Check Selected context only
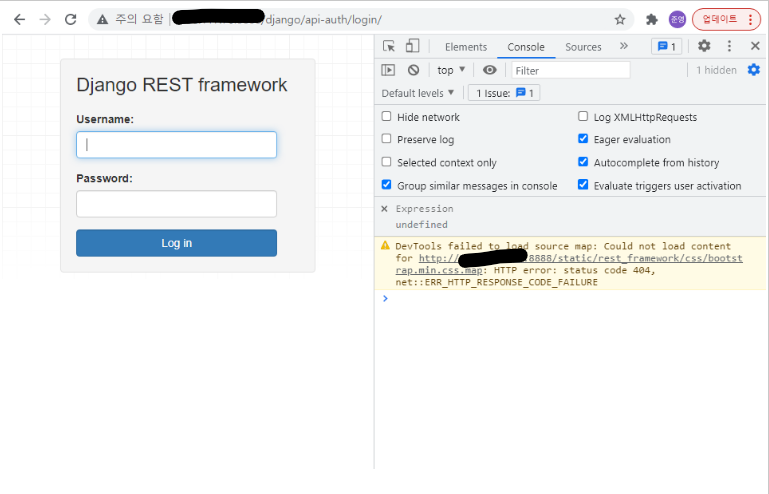The image size is (769, 494). [x=386, y=162]
